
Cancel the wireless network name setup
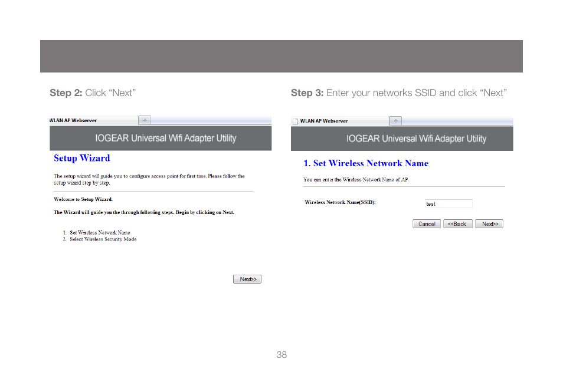point(427,224)
